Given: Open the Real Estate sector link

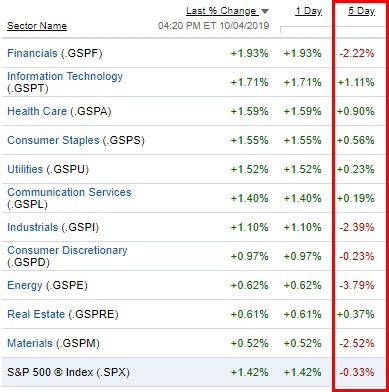Looking at the screenshot, I should coord(36,314).
